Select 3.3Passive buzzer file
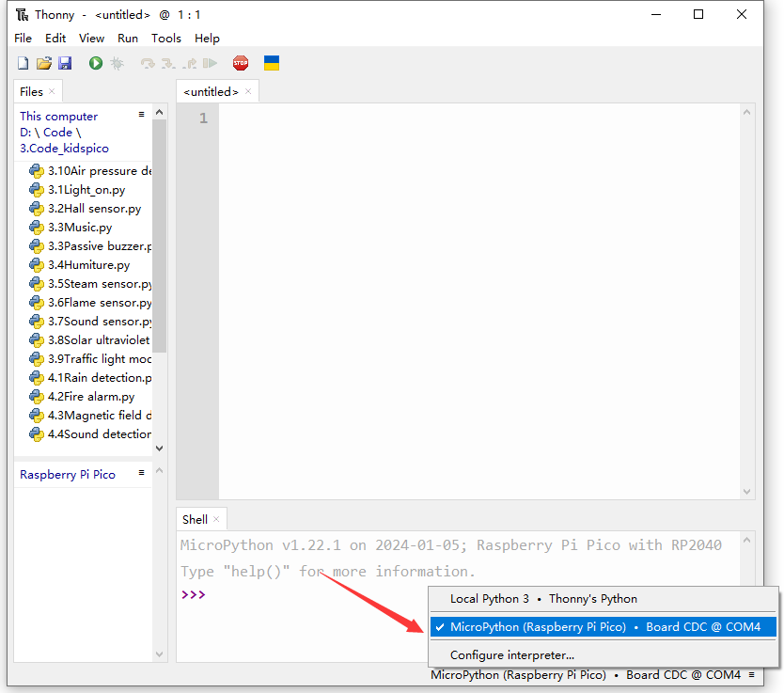The width and height of the screenshot is (784, 693). point(90,246)
